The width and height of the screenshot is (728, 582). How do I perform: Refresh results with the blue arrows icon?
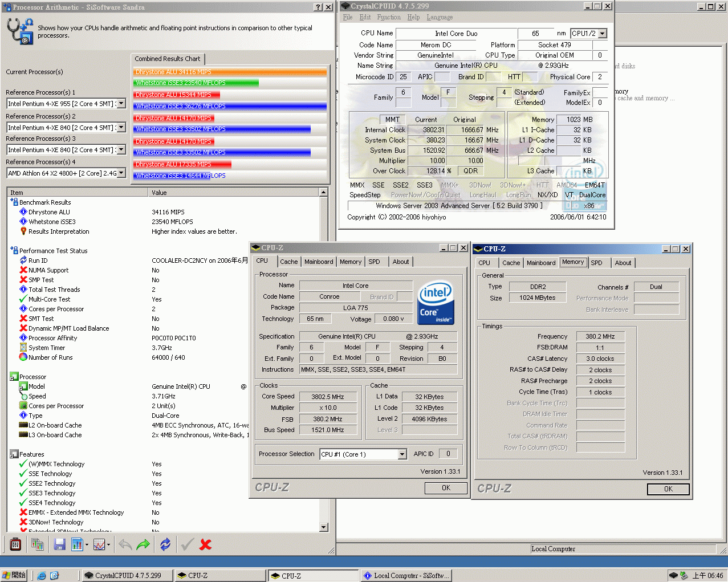(x=165, y=544)
